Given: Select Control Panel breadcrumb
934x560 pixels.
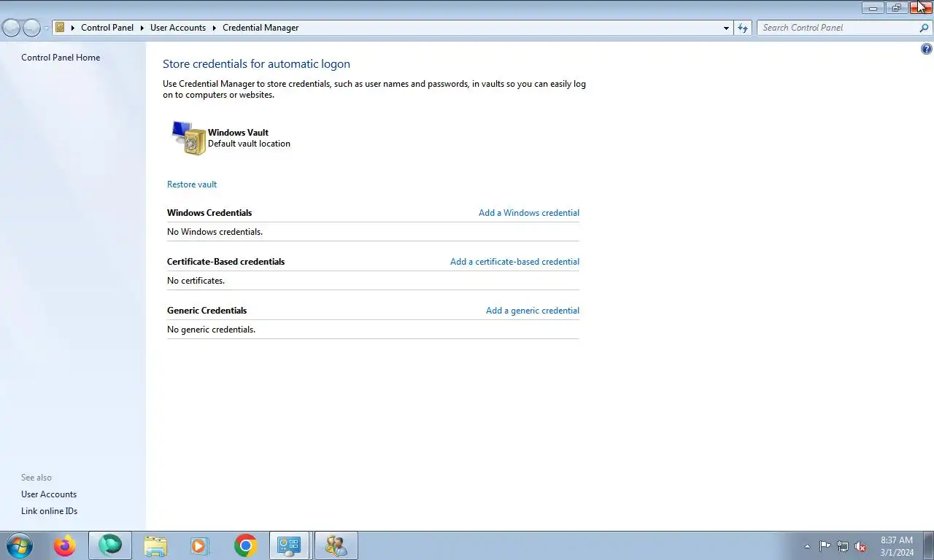Looking at the screenshot, I should tap(107, 28).
